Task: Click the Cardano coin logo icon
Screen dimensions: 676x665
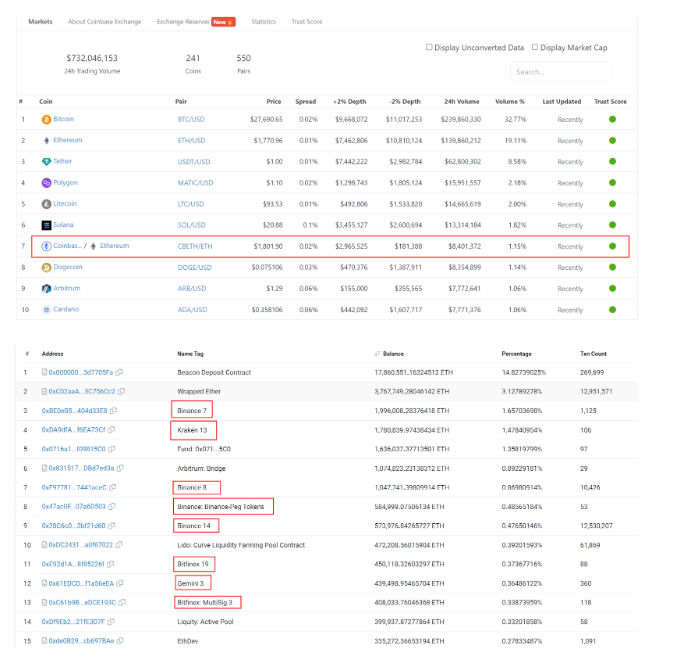Action: (46, 310)
